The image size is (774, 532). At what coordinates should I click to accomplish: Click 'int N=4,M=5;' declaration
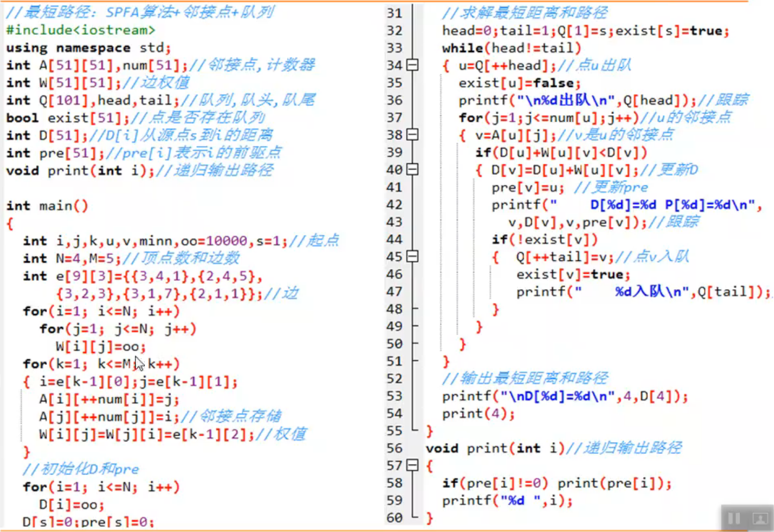[71, 259]
